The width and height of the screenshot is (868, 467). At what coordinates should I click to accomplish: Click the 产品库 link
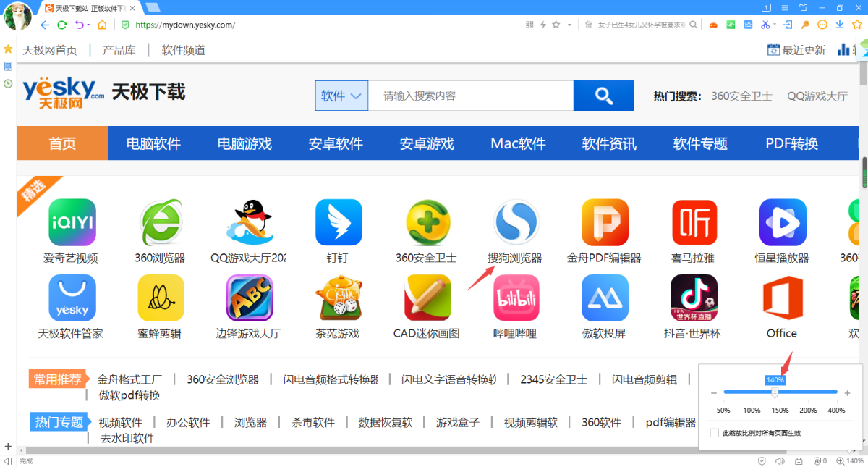click(119, 50)
